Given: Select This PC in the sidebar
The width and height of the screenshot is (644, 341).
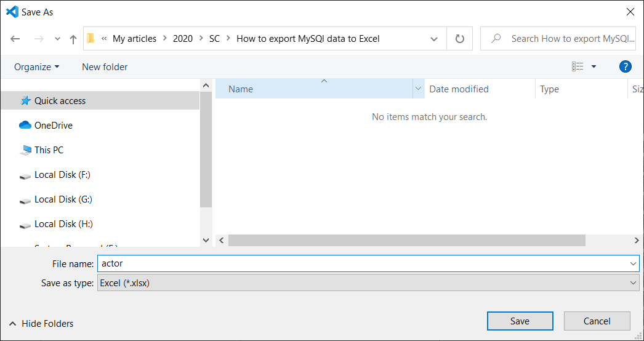Looking at the screenshot, I should pyautogui.click(x=49, y=150).
